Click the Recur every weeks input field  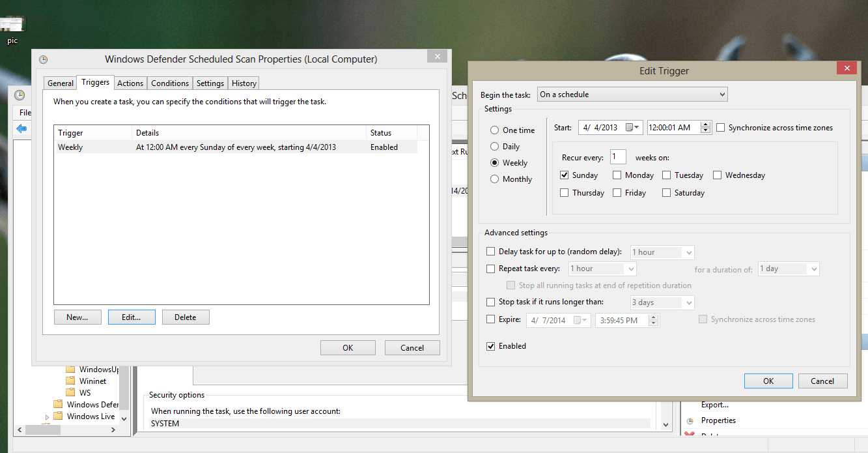[x=619, y=157]
